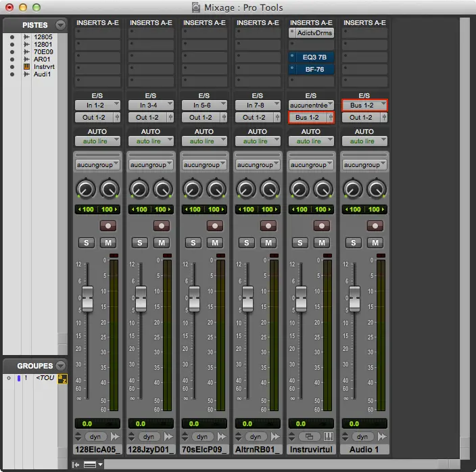Click the volume fader on 128JzyD01_

pyautogui.click(x=141, y=298)
